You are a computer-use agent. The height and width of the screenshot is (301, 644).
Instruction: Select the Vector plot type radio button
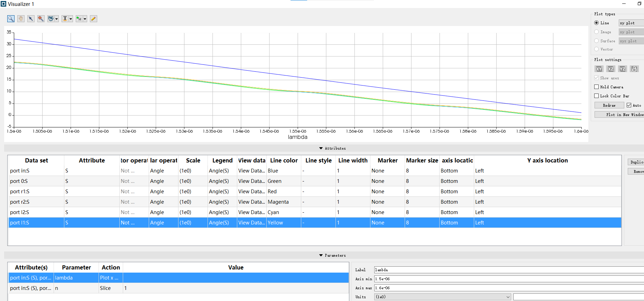(597, 49)
